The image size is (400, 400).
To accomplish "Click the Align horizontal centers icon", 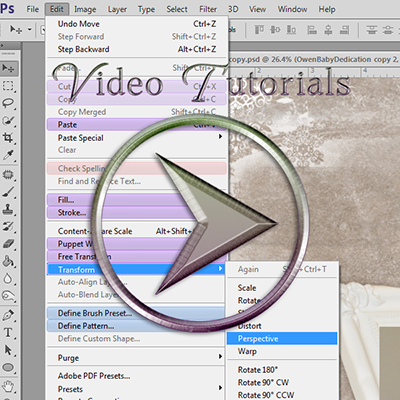I will (328, 30).
